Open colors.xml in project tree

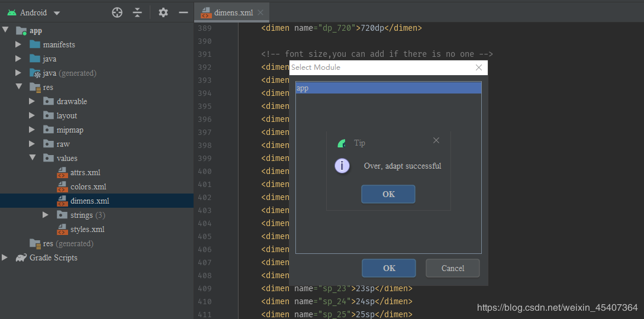[88, 186]
